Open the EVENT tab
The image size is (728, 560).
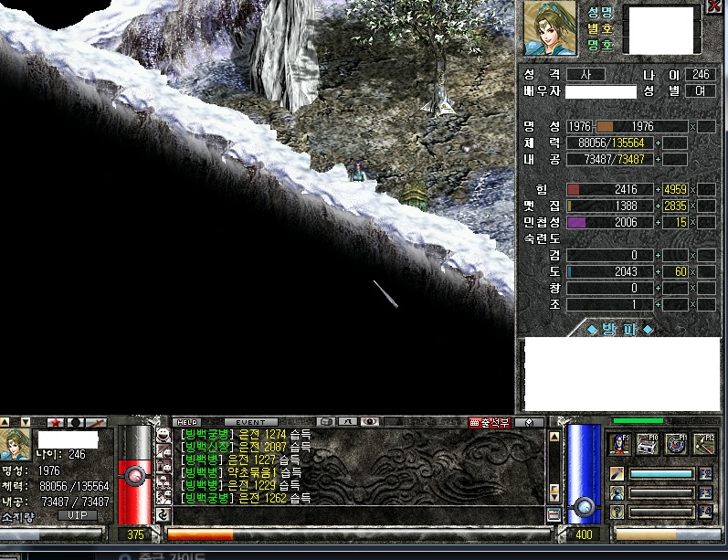click(x=250, y=422)
